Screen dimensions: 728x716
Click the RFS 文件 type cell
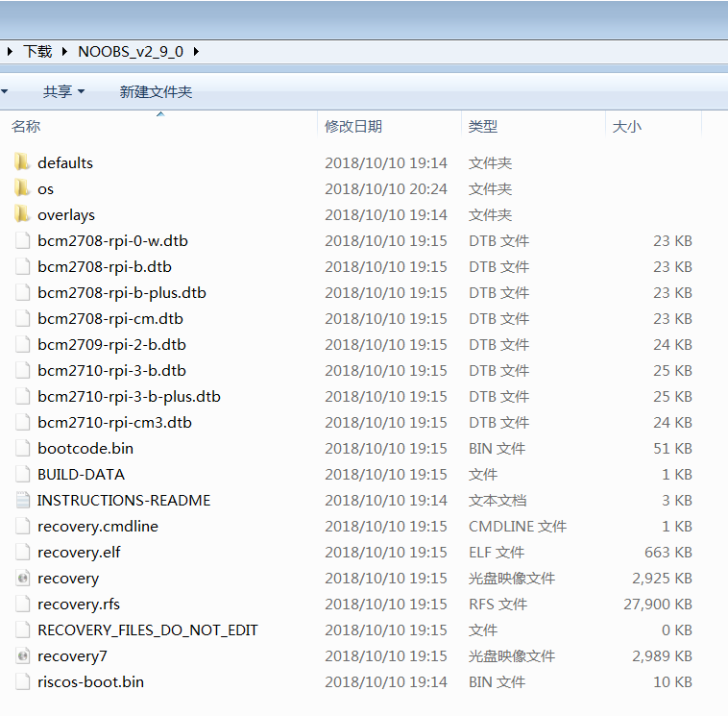[x=497, y=604]
